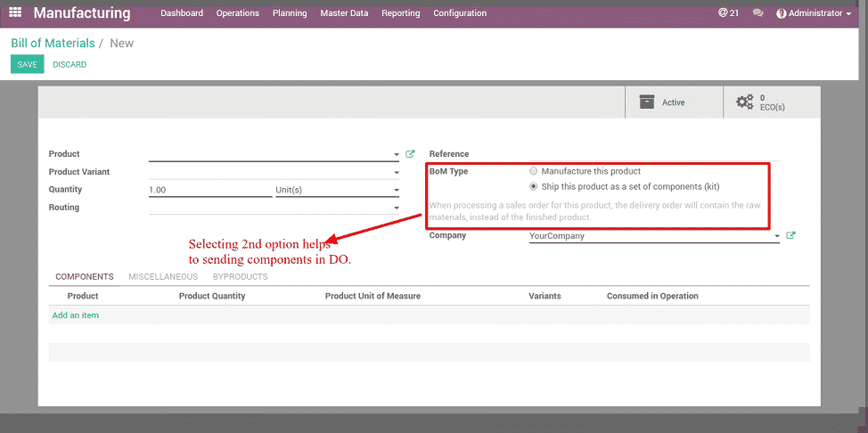Open the Master Data menu
The height and width of the screenshot is (433, 868).
344,13
